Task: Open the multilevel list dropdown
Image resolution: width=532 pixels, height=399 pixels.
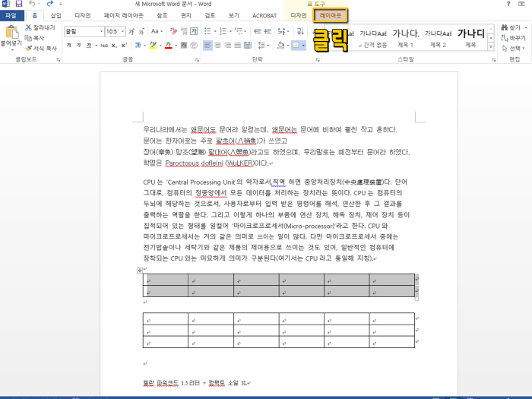Action: 245,32
